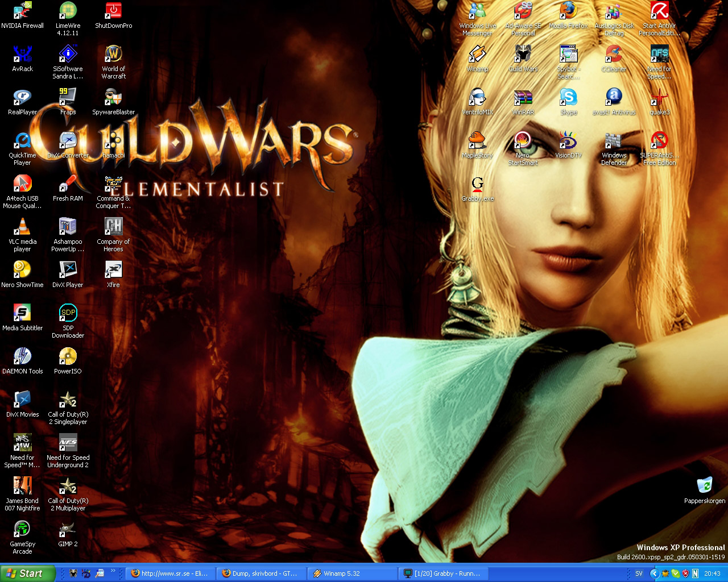Launch Windows Defender icon
Viewport: 728px width, 582px height.
(x=614, y=149)
